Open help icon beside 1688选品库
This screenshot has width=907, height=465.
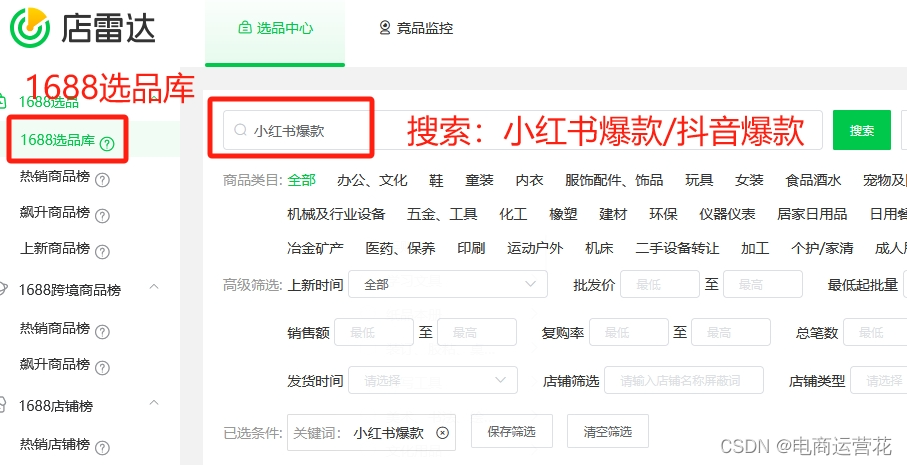click(x=107, y=143)
